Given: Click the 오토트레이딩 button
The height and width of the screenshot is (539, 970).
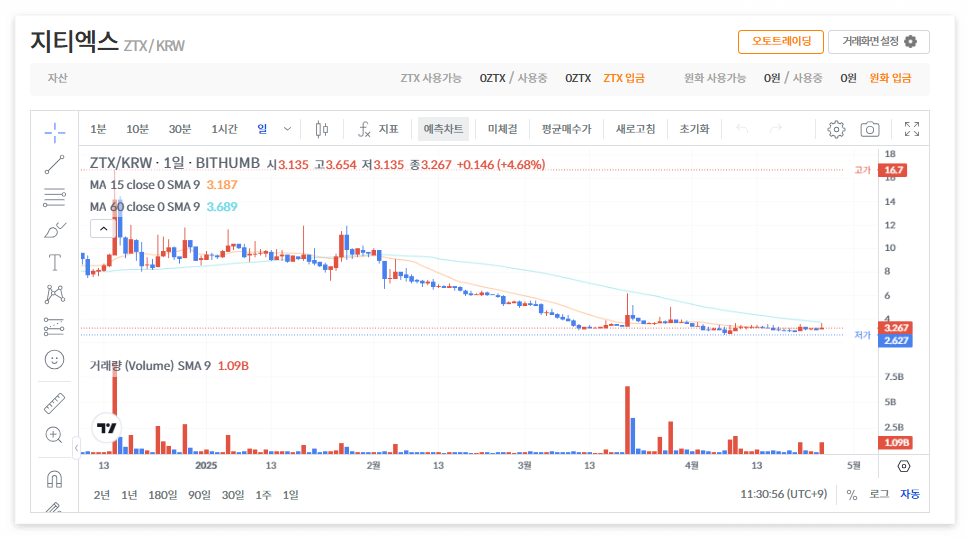Looking at the screenshot, I should (x=781, y=41).
